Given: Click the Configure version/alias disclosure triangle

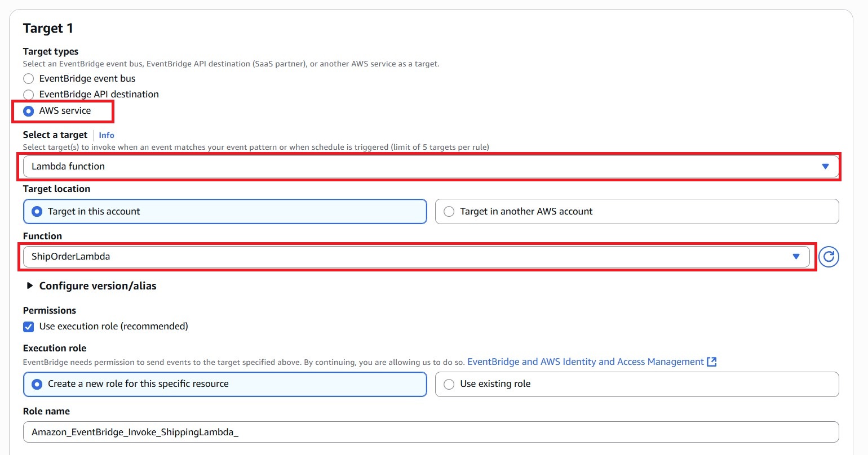Looking at the screenshot, I should pyautogui.click(x=30, y=286).
